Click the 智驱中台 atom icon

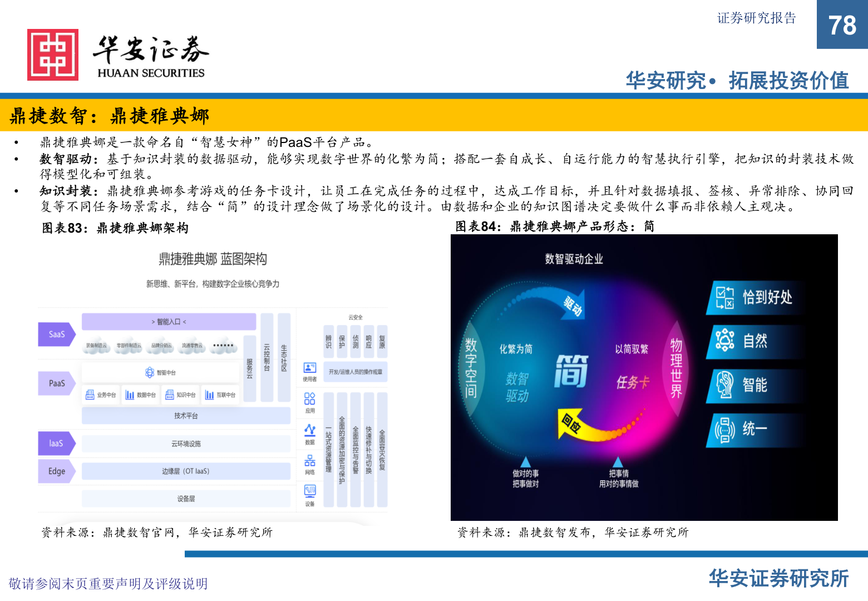(x=150, y=372)
